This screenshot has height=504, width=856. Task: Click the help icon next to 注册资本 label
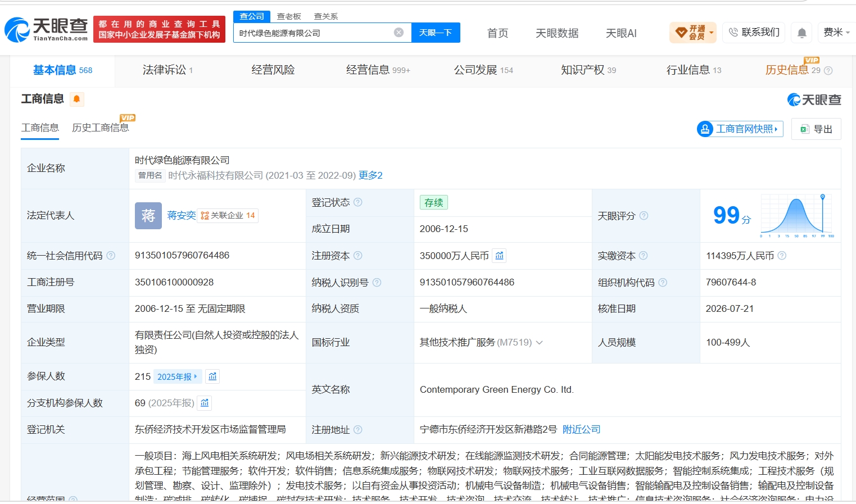(x=358, y=256)
